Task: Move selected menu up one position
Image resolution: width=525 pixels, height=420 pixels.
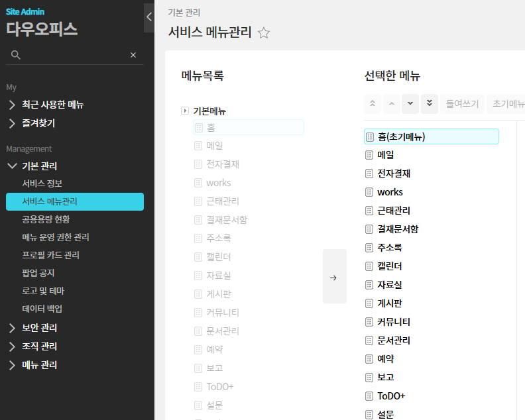Action: click(x=392, y=103)
